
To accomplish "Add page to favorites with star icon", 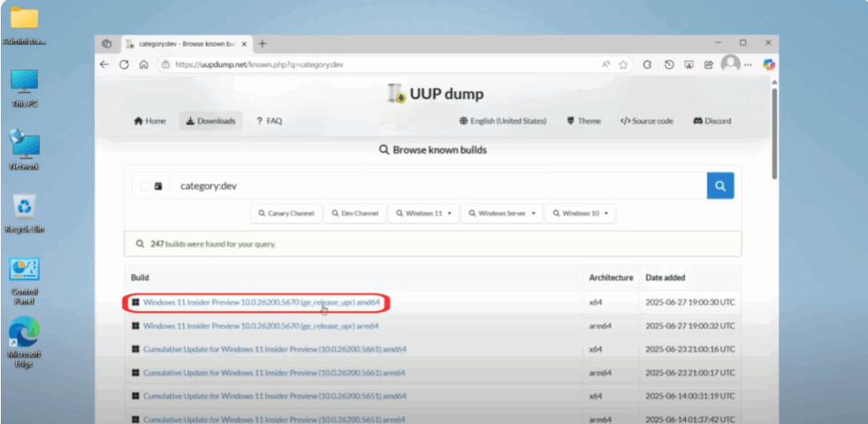I will (x=623, y=64).
